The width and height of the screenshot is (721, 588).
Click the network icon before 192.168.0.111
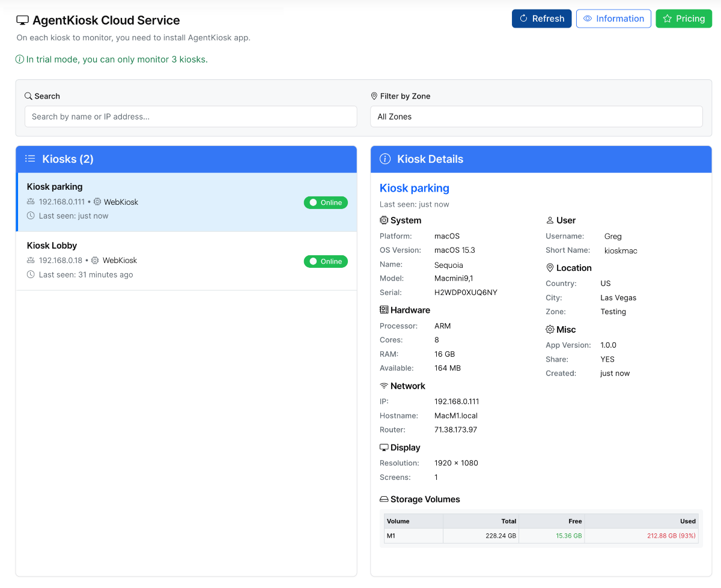tap(31, 202)
